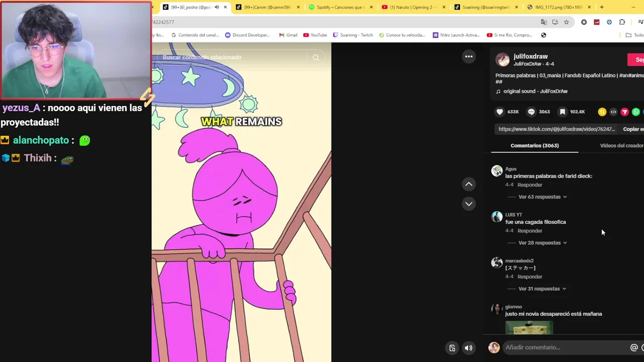Repost the video with the yellow repost icon
The height and width of the screenshot is (362, 644).
pyautogui.click(x=602, y=112)
